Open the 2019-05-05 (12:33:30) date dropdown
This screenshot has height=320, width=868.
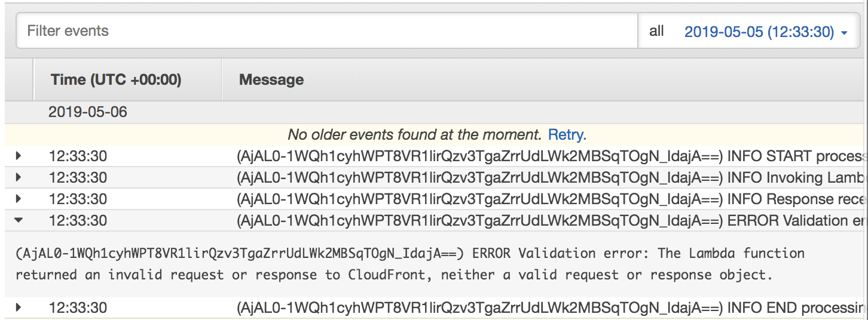766,32
